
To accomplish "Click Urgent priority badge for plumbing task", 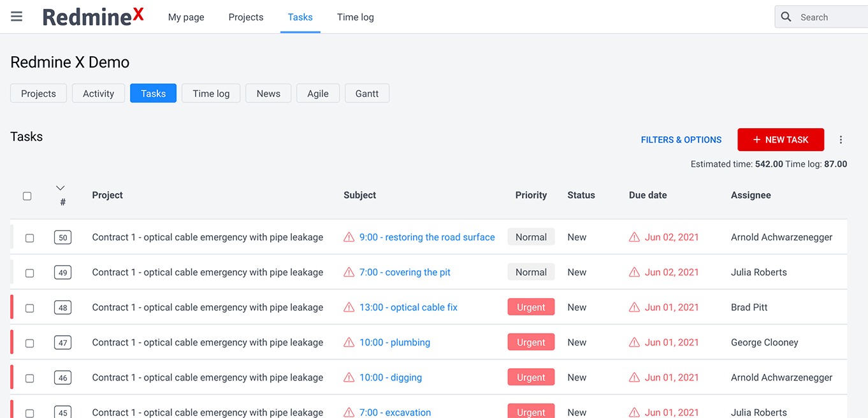I will coord(531,342).
